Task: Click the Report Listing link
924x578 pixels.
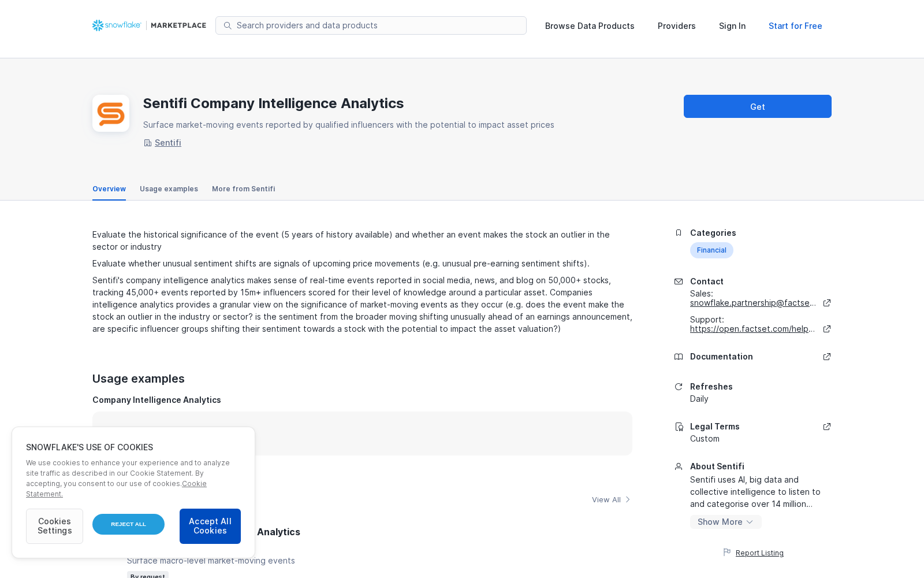Action: click(x=759, y=553)
